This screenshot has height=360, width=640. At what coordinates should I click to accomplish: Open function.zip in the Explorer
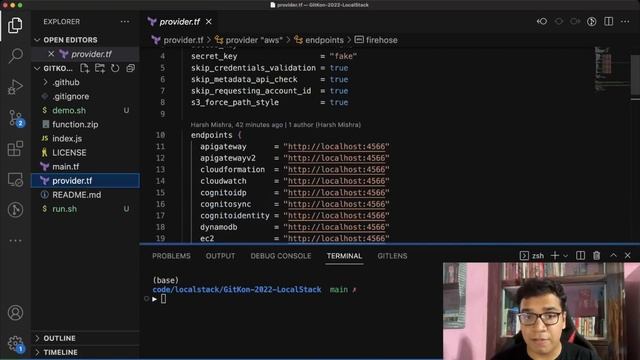(75, 124)
